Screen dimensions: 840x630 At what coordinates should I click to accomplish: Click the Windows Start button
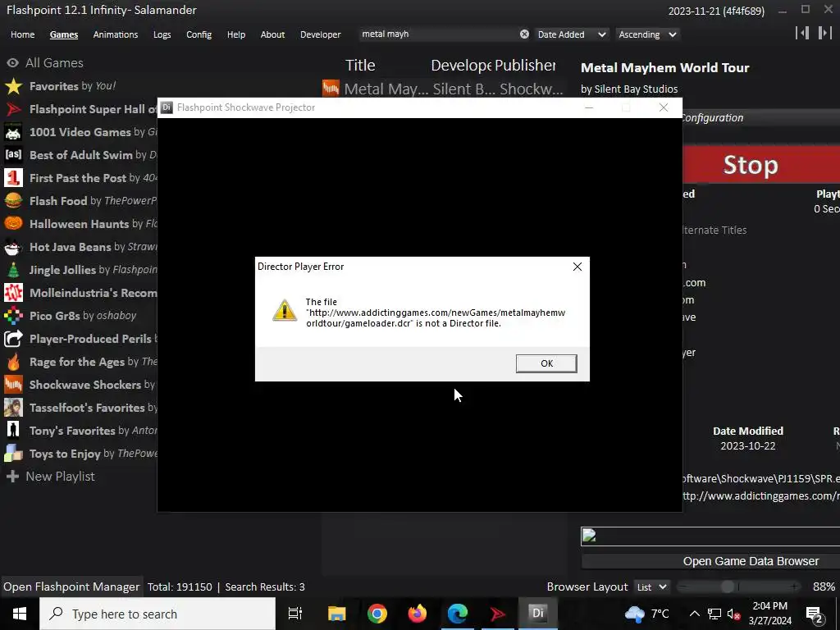tap(20, 614)
